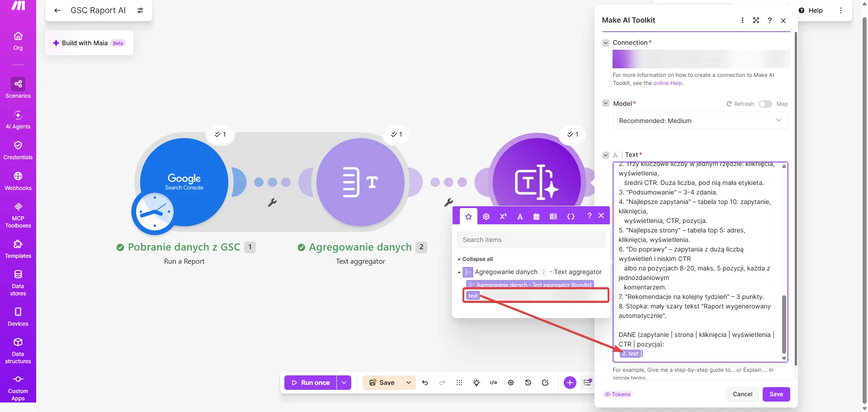Open Custom Apps section
The height and width of the screenshot is (412, 868).
click(x=18, y=388)
